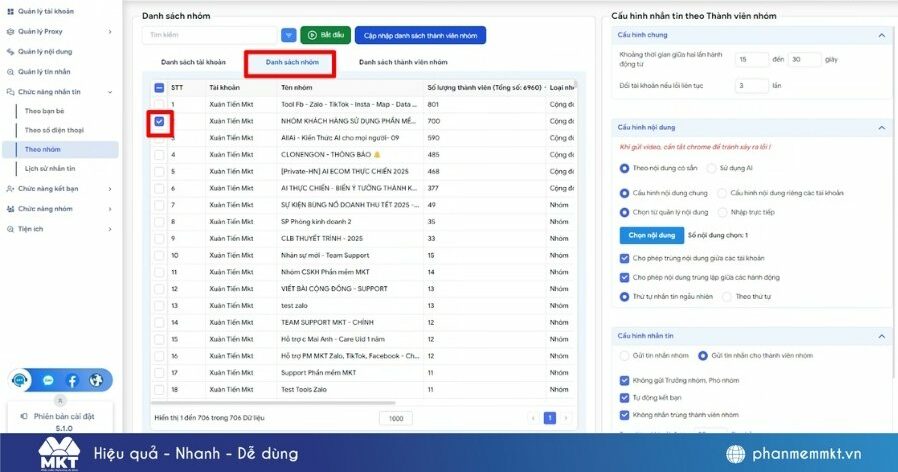
Task: Check the CLONENGON - THÔNG BÁO row checkbox
Action: tap(159, 155)
